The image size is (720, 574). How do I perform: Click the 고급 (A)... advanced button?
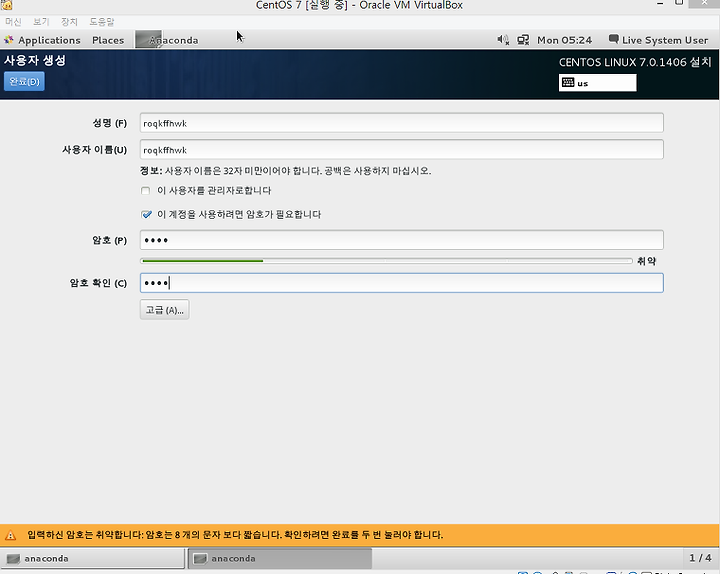[164, 310]
